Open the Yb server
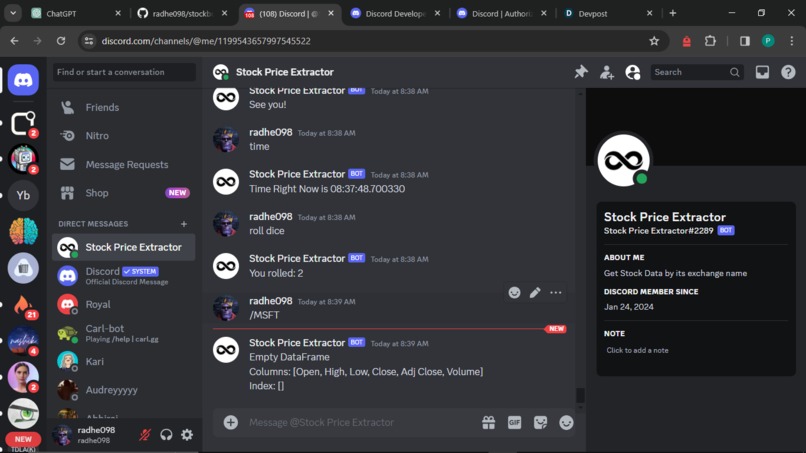 point(23,195)
